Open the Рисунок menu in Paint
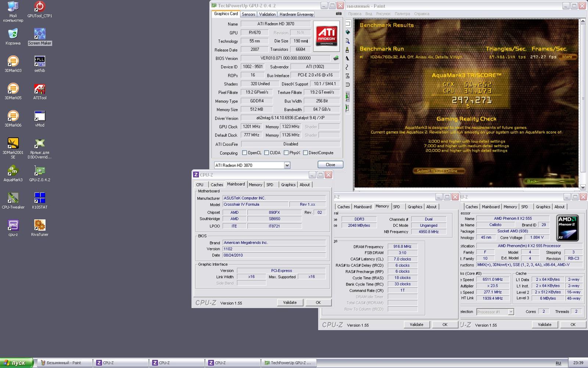Viewport: 588px width, 368px height. point(383,14)
